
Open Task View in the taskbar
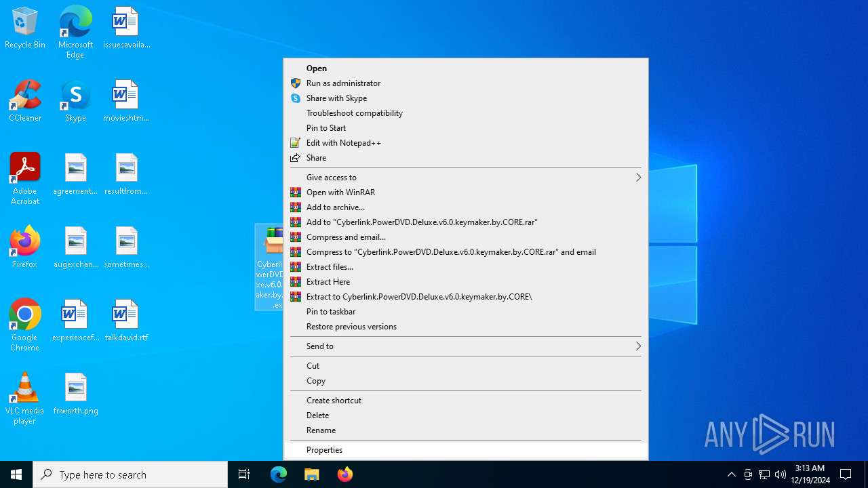point(244,474)
